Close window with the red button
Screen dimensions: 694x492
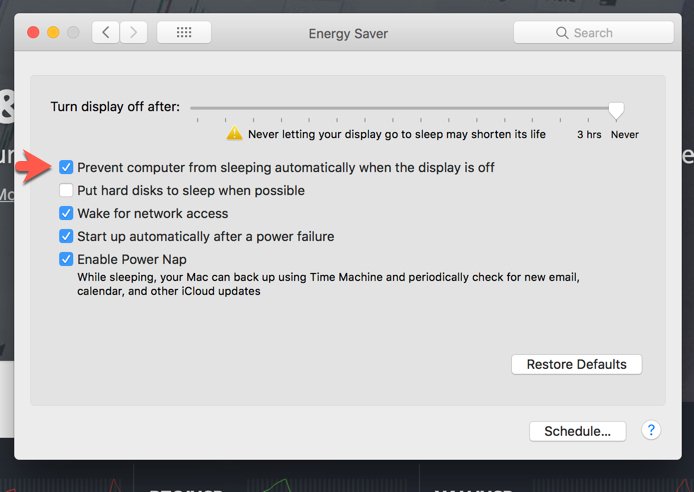33,32
